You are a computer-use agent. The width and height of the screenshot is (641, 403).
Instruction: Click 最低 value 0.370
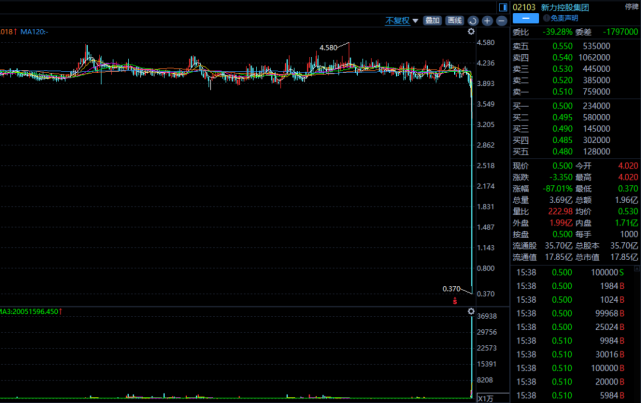pos(628,189)
